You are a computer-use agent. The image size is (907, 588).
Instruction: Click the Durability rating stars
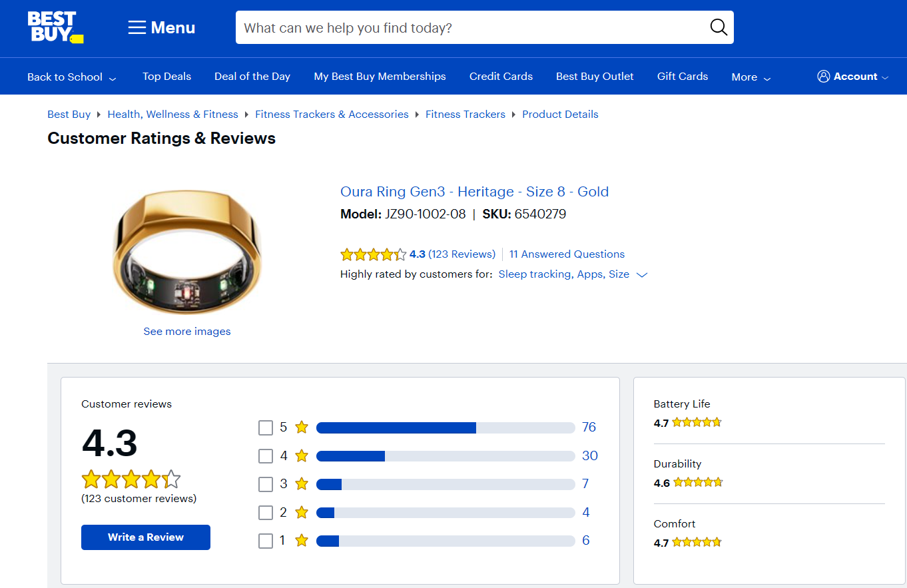[698, 482]
